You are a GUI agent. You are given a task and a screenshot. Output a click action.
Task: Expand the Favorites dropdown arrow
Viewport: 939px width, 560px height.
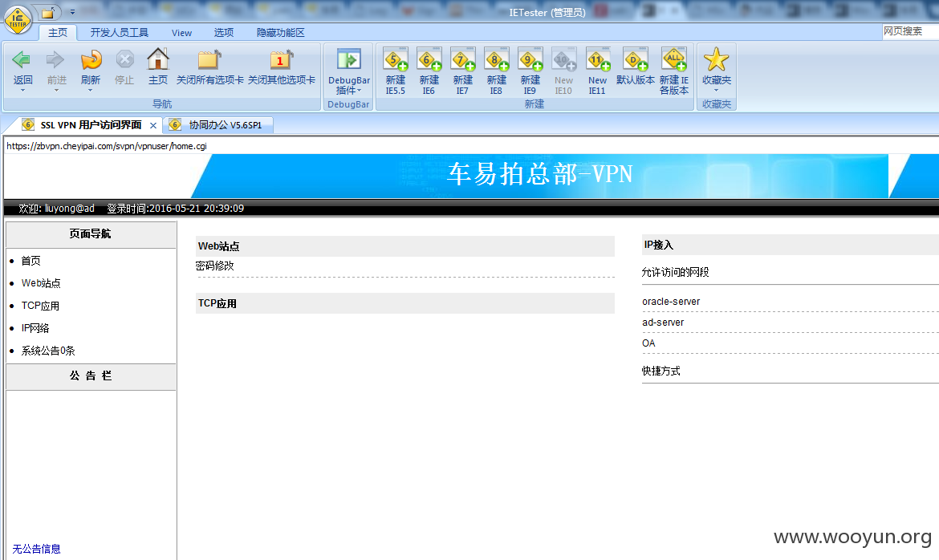coord(716,91)
